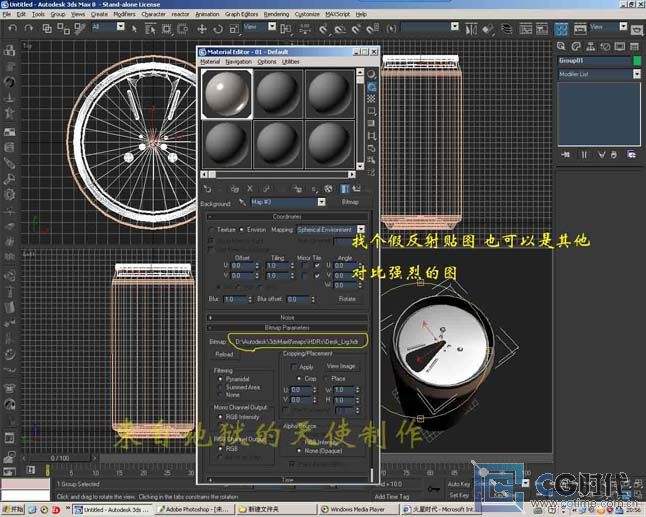This screenshot has width=646, height=517.
Task: Select Pyramidal filtering option
Action: tap(220, 379)
